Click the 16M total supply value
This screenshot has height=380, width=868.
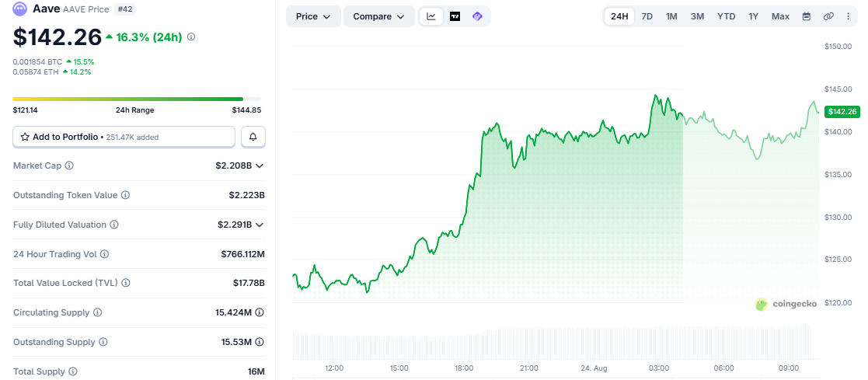257,371
